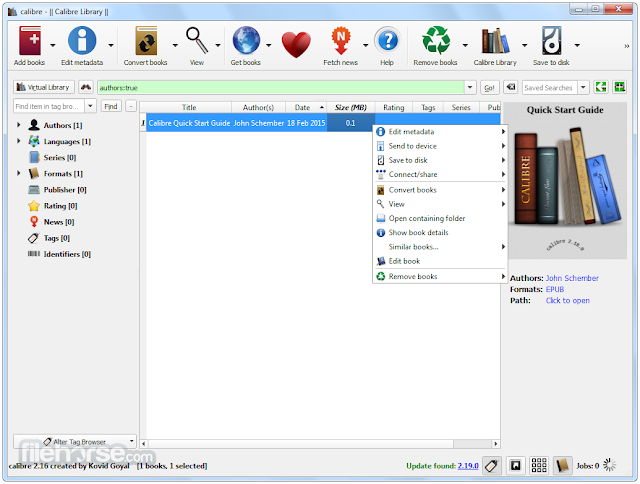
Task: Follow the 2.19.0 update link
Action: 468,466
